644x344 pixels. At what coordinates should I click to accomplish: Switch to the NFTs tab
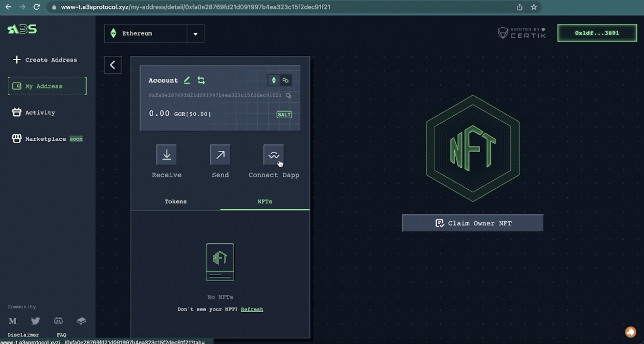pos(265,201)
